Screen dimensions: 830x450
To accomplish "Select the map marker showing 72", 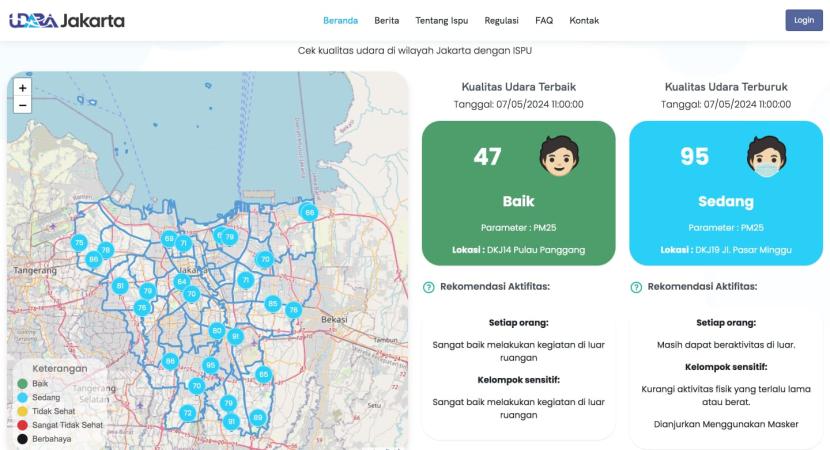I will tap(187, 412).
